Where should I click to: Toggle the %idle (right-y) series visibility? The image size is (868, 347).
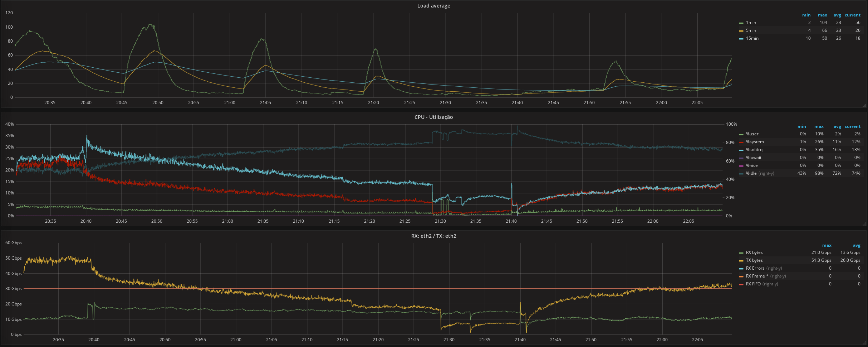(x=760, y=173)
